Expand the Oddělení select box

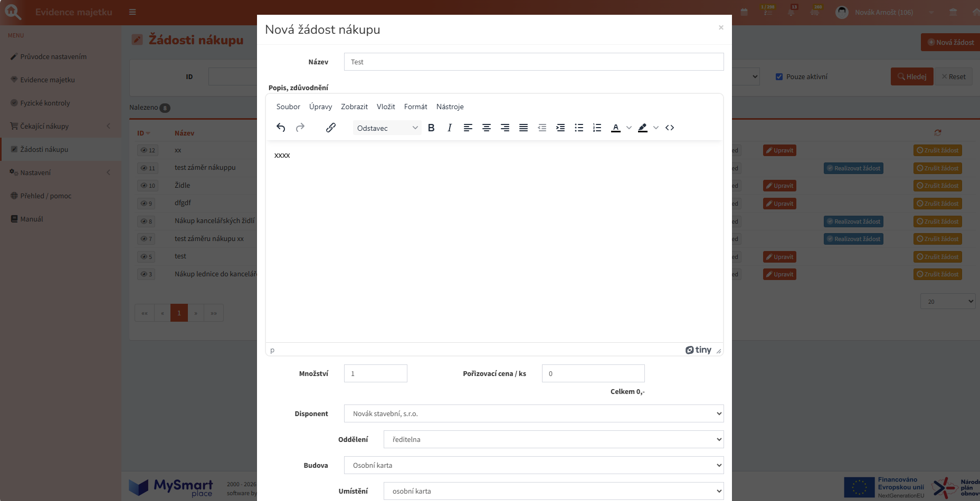554,439
